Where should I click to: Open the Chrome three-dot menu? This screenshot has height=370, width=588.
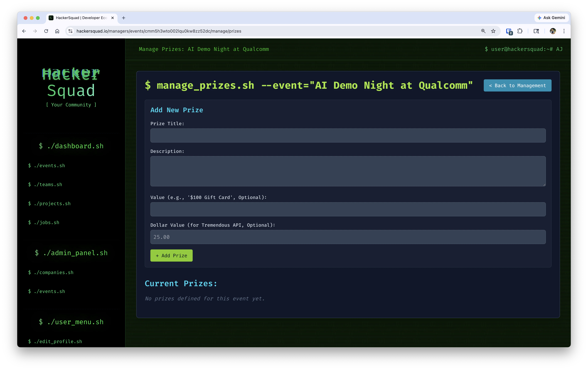(x=564, y=31)
